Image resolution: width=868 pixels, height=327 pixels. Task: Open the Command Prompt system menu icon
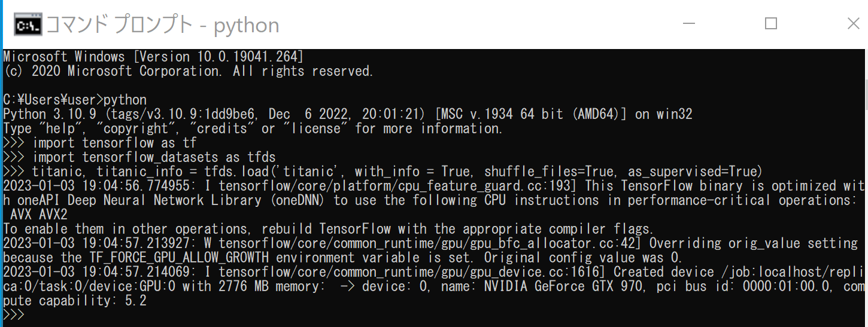coord(28,25)
